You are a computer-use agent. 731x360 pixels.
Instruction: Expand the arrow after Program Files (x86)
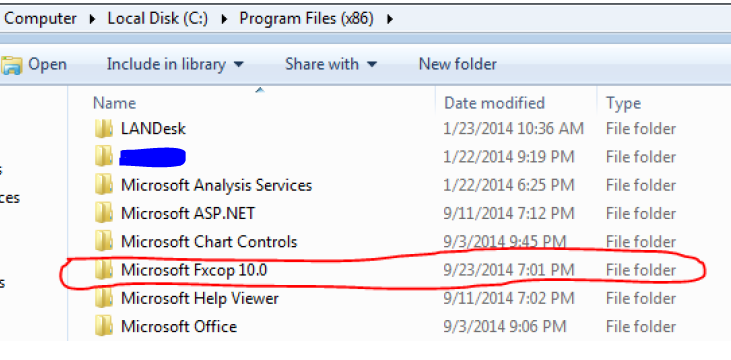point(390,19)
